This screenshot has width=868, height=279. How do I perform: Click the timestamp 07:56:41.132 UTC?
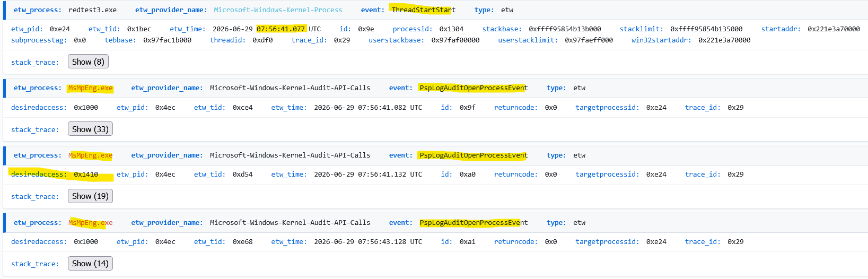[368, 175]
